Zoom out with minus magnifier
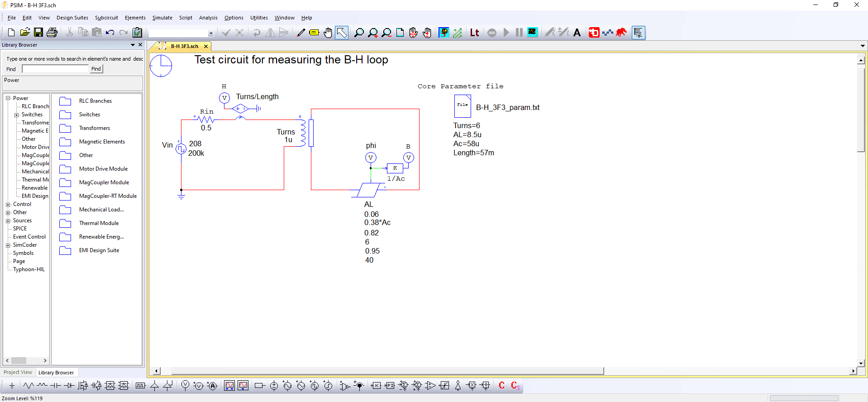868x402 pixels. tap(386, 33)
